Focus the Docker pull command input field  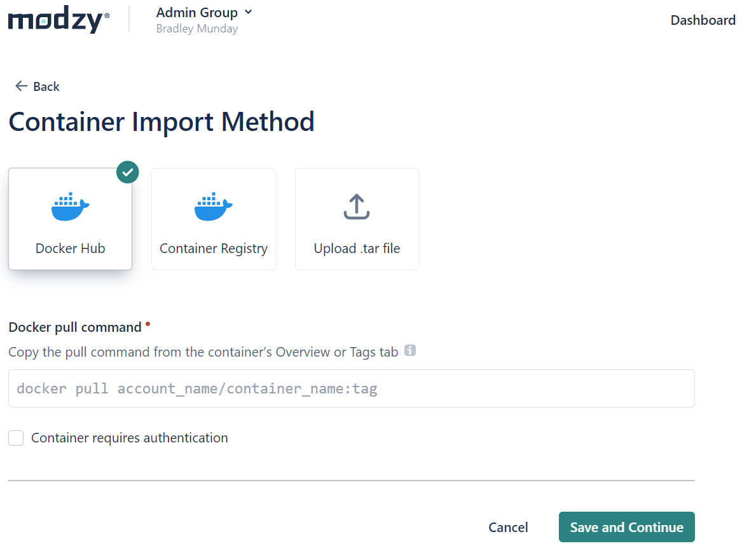pyautogui.click(x=352, y=388)
